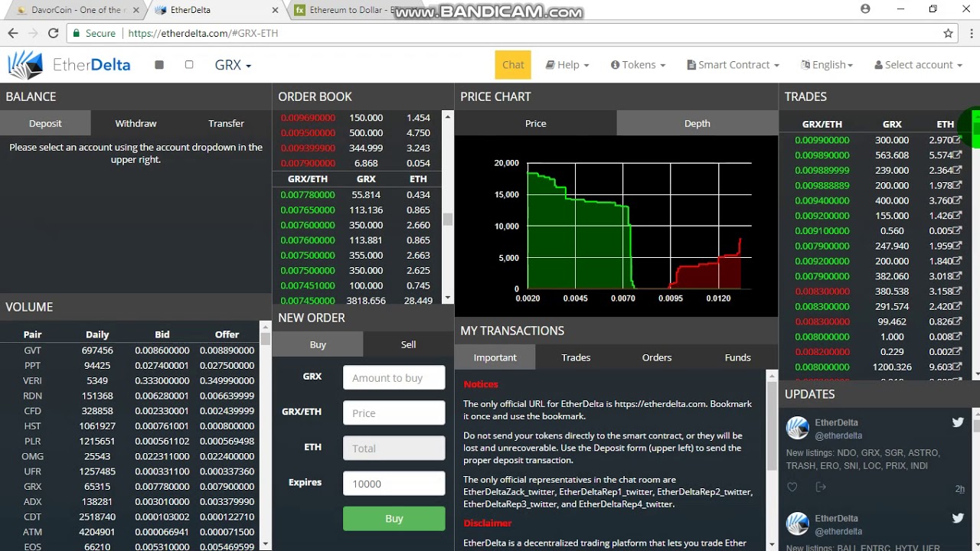Click the Expires field showing 10000
980x551 pixels.
point(394,484)
